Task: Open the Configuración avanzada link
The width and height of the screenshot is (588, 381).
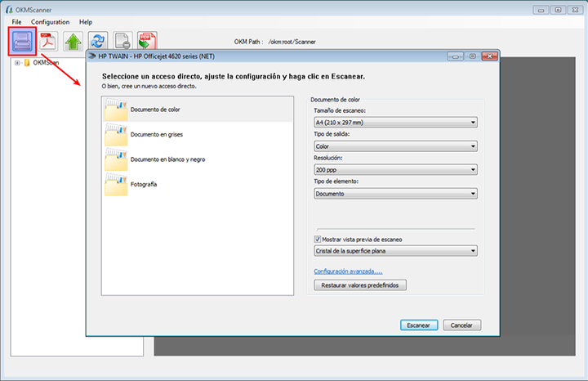Action: coord(348,271)
